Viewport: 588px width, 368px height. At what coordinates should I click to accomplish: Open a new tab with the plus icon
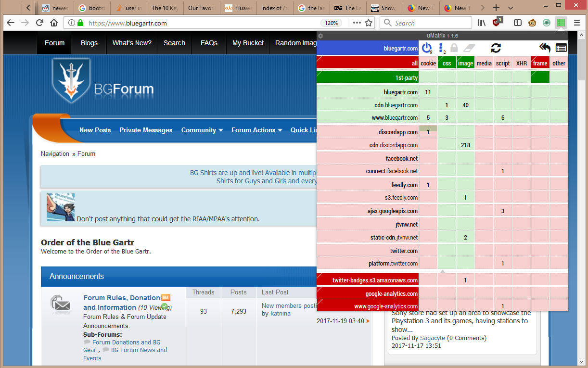[496, 8]
